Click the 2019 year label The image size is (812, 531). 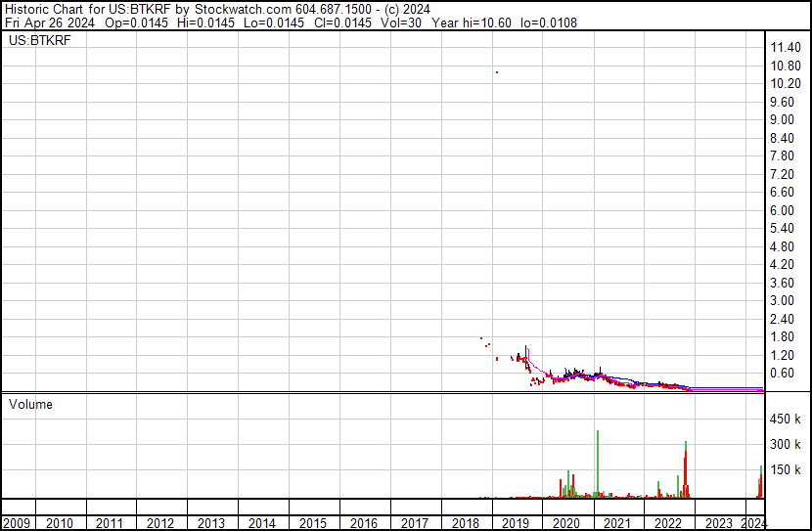point(516,523)
